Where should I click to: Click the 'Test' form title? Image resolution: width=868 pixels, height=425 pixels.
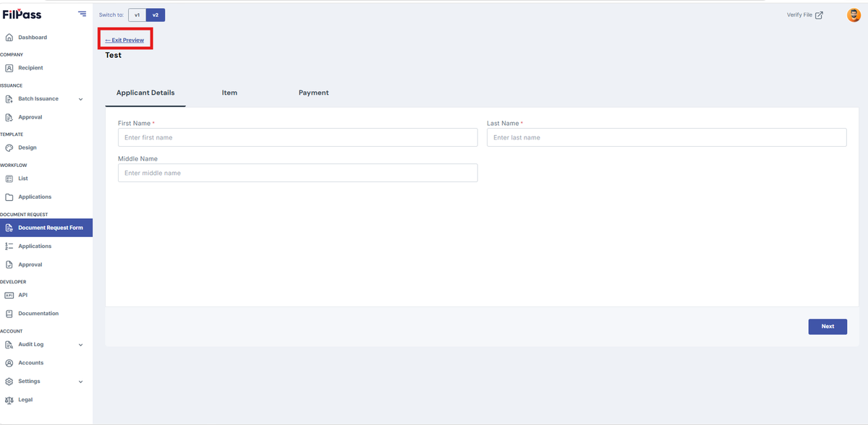tap(114, 56)
